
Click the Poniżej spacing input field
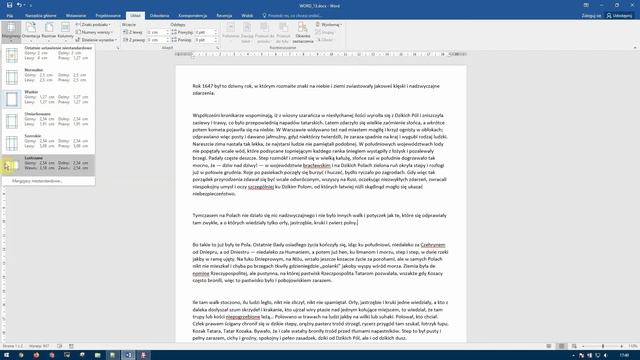[204, 40]
